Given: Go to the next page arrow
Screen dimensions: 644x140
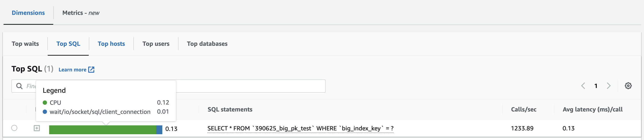Looking at the screenshot, I should point(609,86).
